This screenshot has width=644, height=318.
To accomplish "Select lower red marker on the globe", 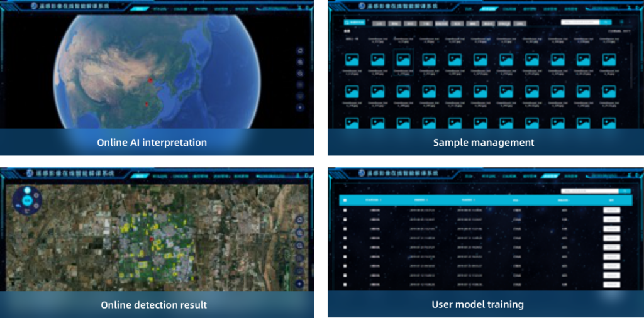I will click(x=147, y=104).
